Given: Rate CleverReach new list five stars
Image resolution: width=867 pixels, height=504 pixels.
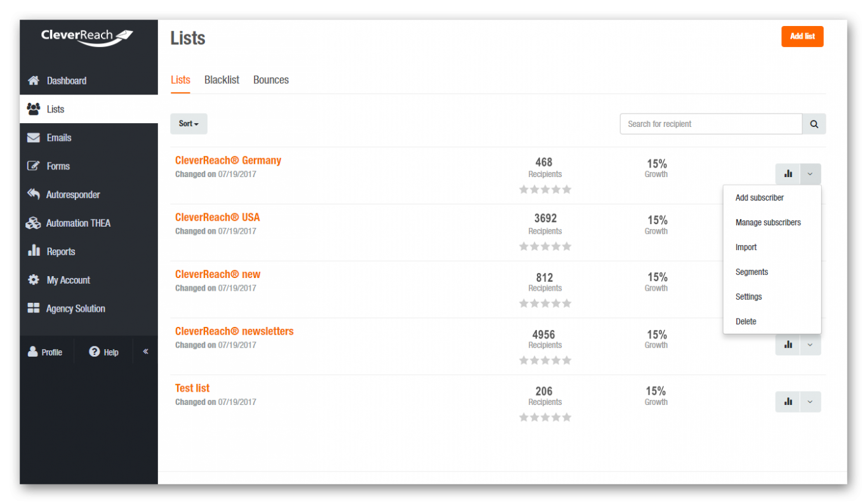Looking at the screenshot, I should [567, 303].
